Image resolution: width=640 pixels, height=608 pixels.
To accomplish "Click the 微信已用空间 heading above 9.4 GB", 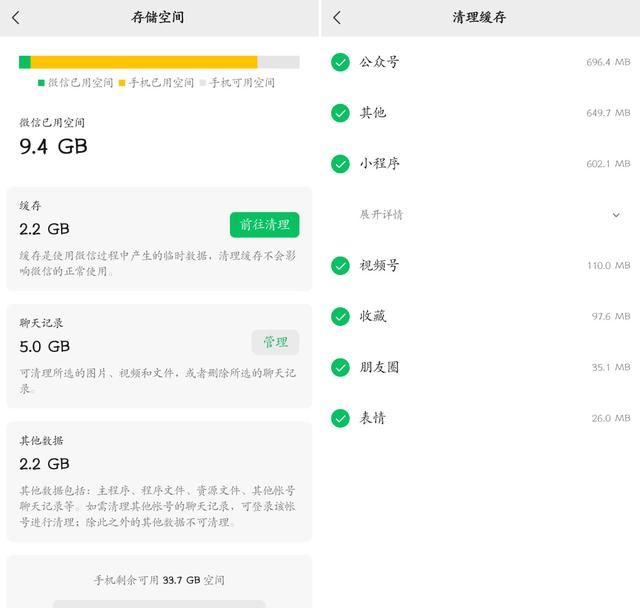I will coord(52,123).
